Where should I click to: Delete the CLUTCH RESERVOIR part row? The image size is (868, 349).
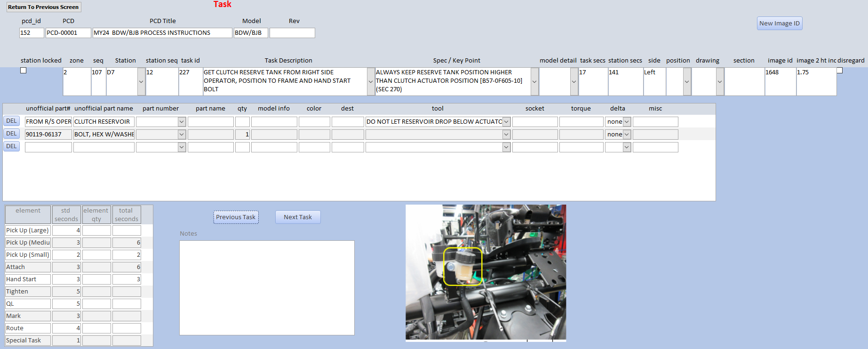[11, 121]
